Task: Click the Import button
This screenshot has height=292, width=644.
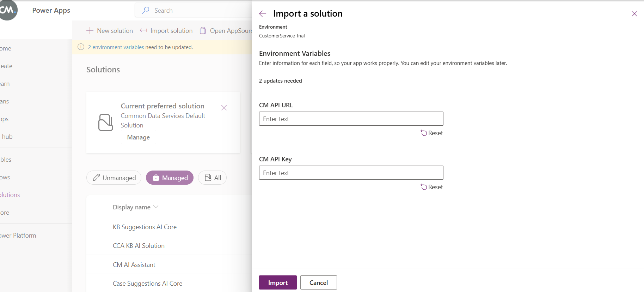Action: pyautogui.click(x=278, y=282)
